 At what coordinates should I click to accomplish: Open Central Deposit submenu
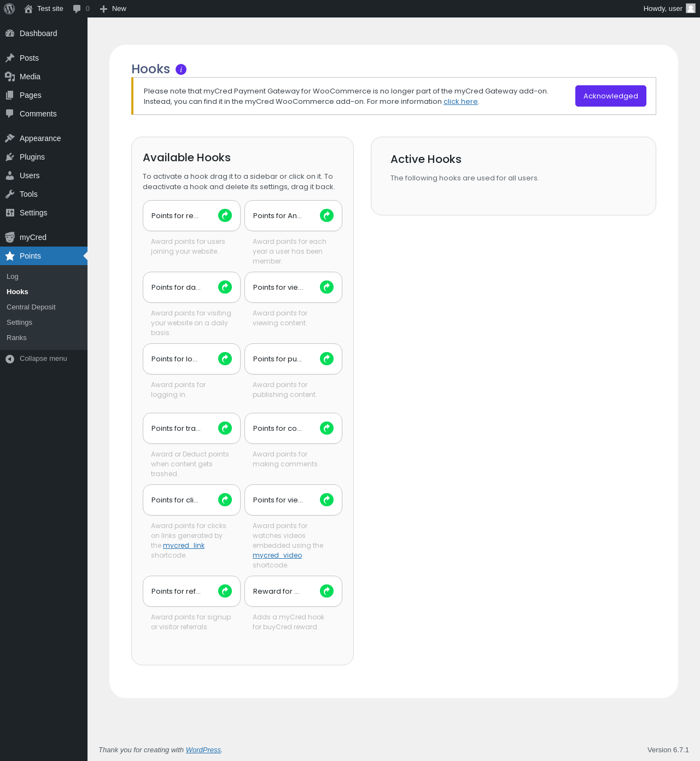(x=44, y=307)
